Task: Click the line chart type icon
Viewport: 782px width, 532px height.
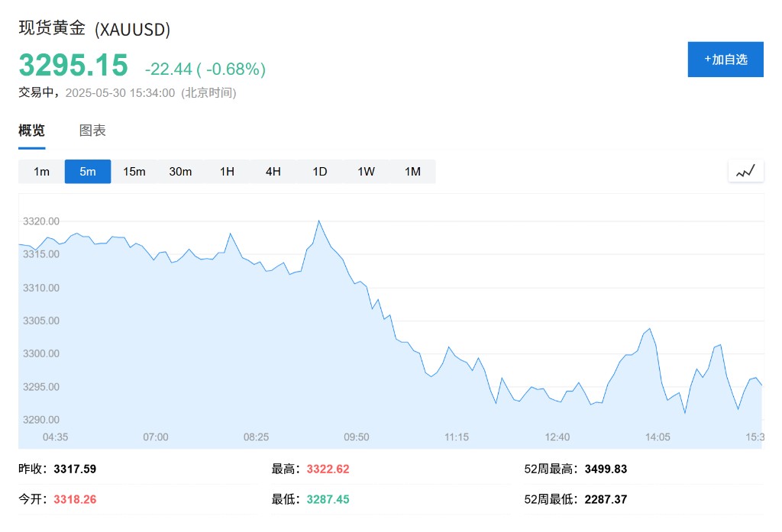Action: click(x=745, y=172)
